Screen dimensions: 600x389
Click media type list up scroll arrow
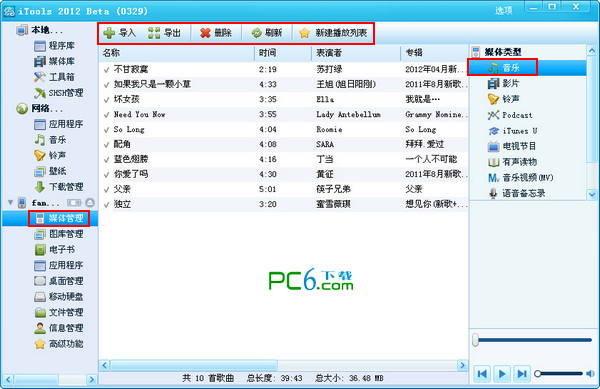[x=592, y=50]
